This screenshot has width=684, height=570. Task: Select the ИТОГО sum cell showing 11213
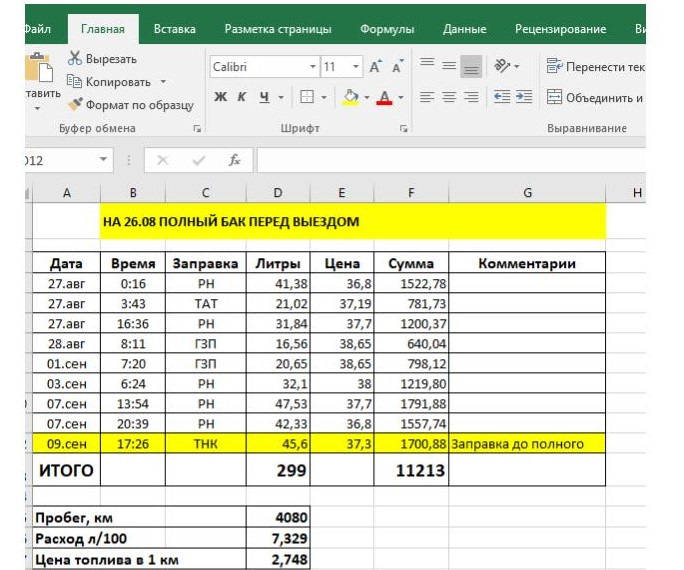(411, 470)
